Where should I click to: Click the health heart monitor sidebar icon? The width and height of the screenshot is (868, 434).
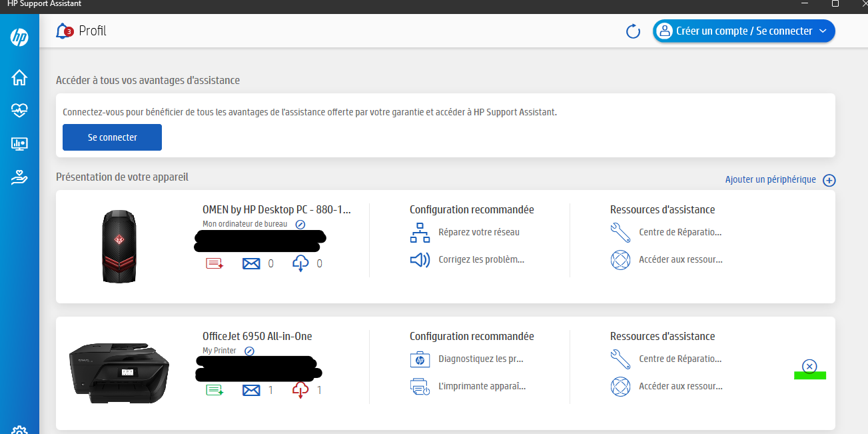(19, 111)
